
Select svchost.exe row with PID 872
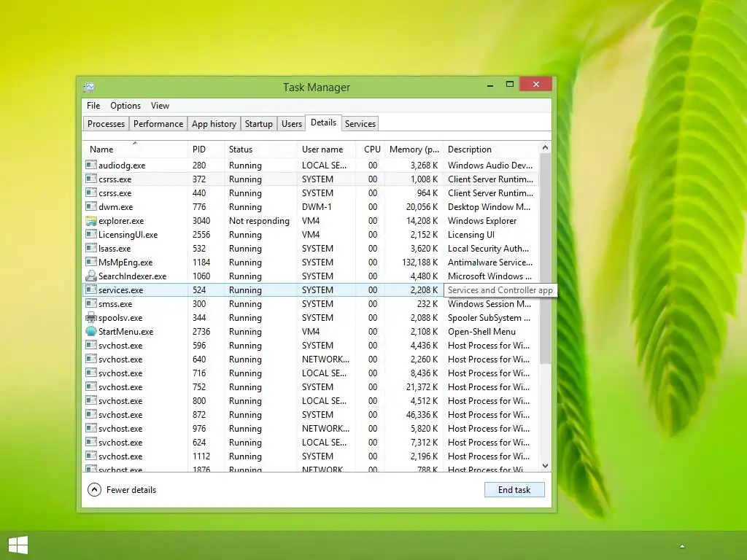click(311, 414)
